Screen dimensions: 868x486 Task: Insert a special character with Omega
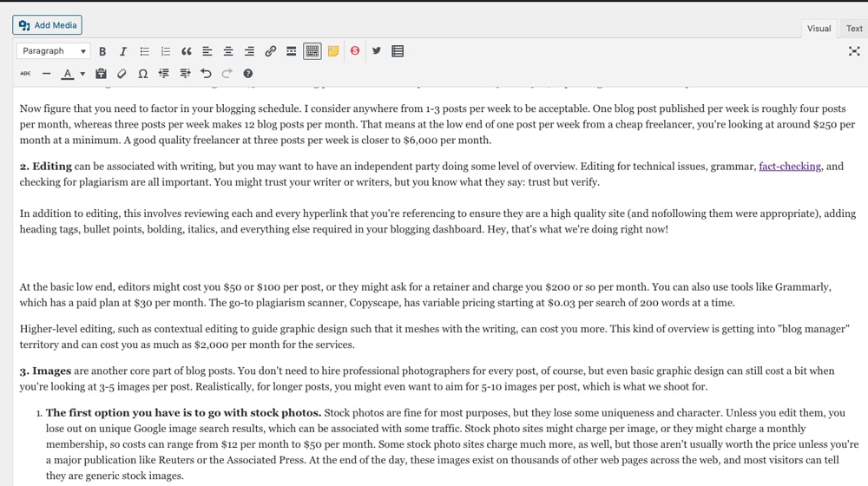pos(143,74)
